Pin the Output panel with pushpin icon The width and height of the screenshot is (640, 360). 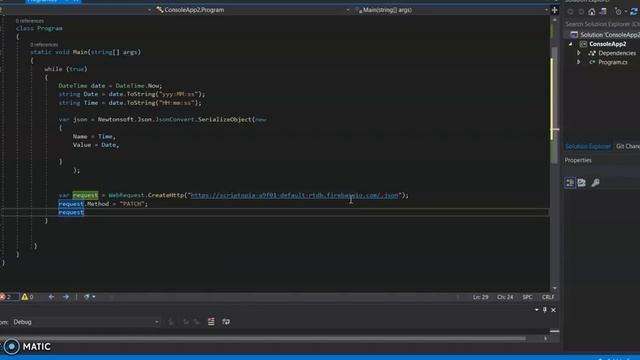[545, 310]
